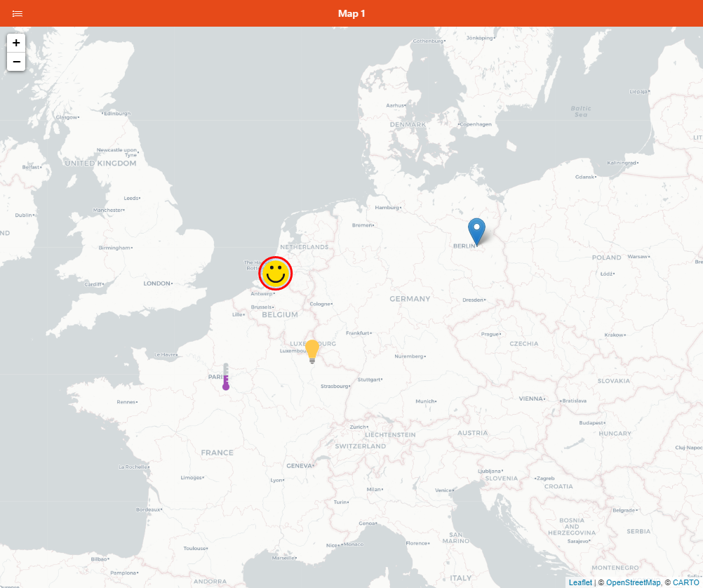The width and height of the screenshot is (703, 588).
Task: Open the hamburger menu in the top bar
Action: 17,13
